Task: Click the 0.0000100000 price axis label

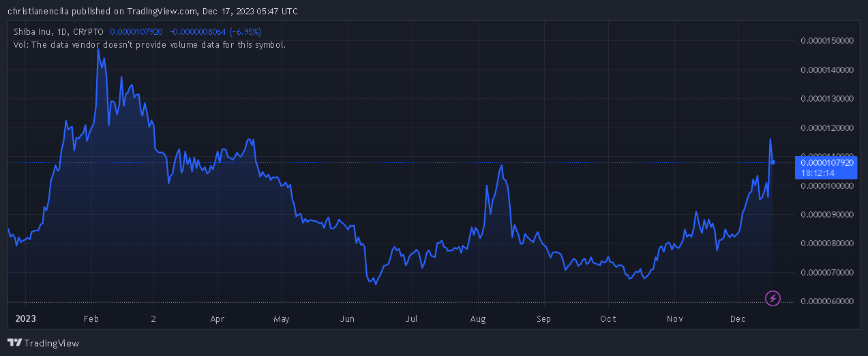Action: [x=826, y=186]
